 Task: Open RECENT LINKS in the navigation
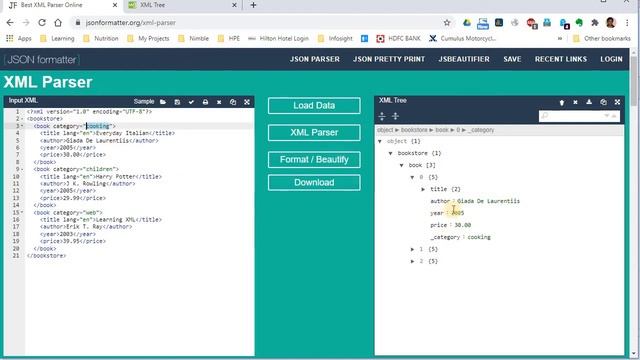click(x=561, y=59)
